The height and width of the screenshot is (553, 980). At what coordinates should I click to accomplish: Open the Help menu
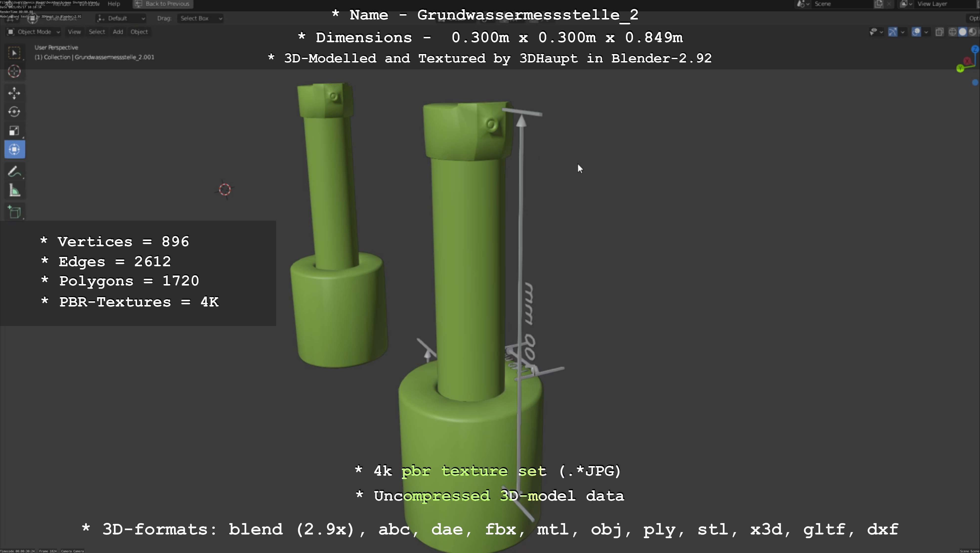coord(114,4)
